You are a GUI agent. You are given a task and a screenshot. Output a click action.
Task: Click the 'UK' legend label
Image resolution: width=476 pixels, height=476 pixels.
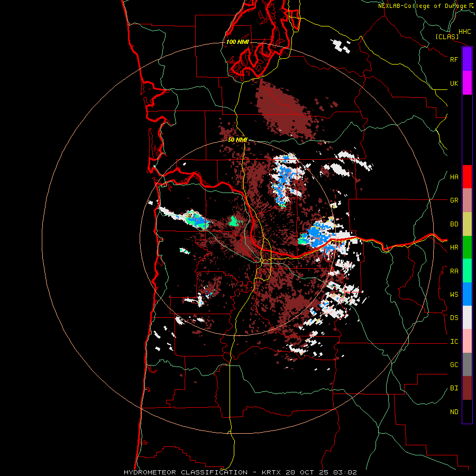click(454, 83)
